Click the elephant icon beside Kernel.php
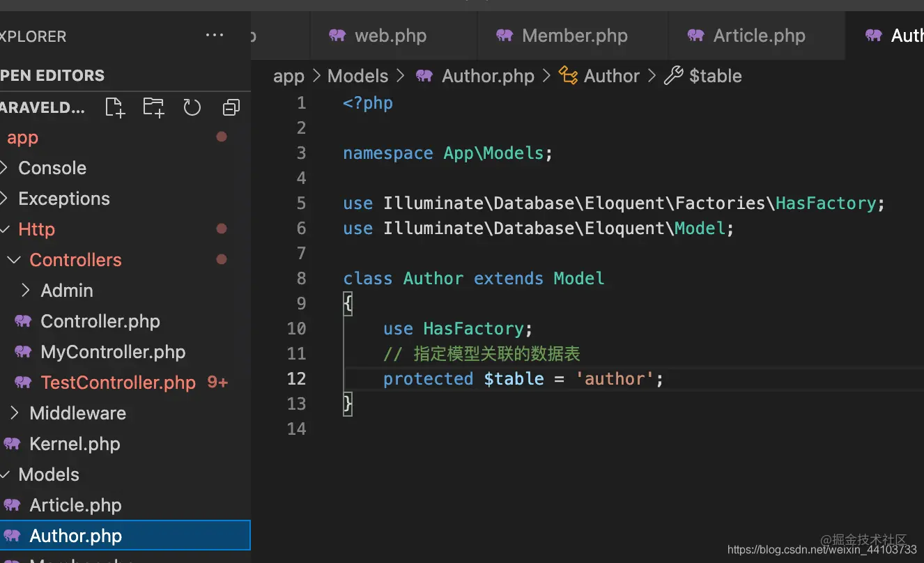This screenshot has width=924, height=563. [x=12, y=443]
